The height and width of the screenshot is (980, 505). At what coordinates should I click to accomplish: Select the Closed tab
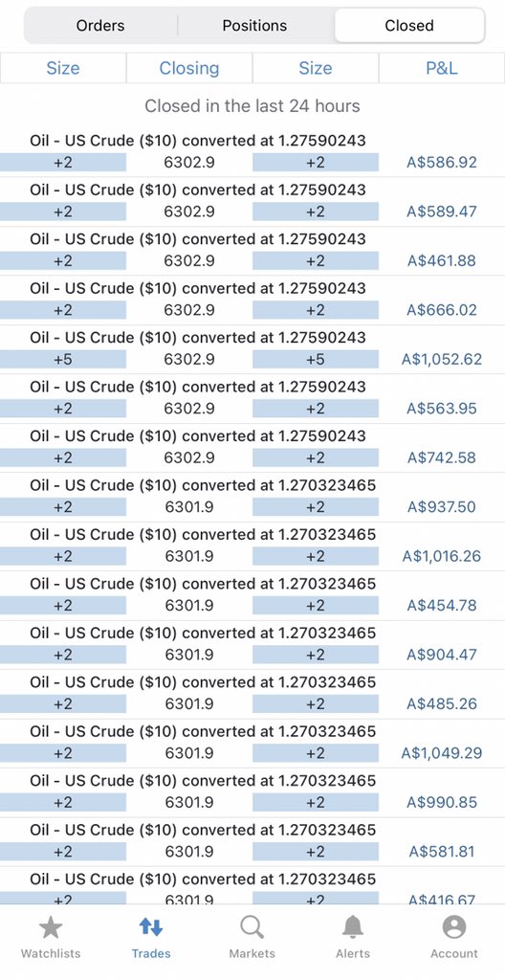click(409, 26)
